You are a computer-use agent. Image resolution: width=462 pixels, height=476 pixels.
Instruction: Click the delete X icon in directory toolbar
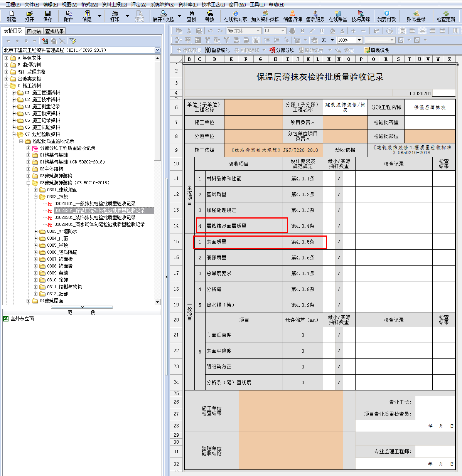click(62, 40)
